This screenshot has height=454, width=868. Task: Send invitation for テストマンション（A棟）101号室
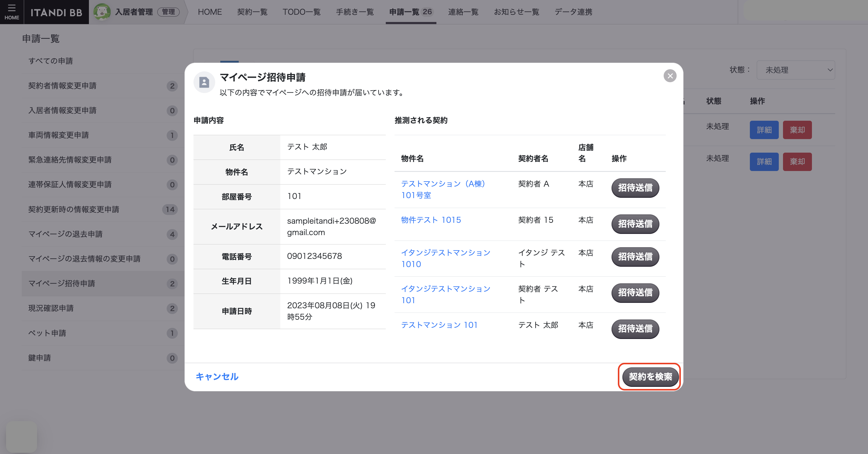coord(635,188)
